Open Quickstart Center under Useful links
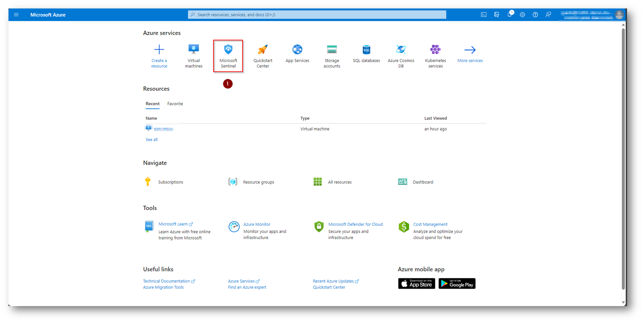 point(329,287)
